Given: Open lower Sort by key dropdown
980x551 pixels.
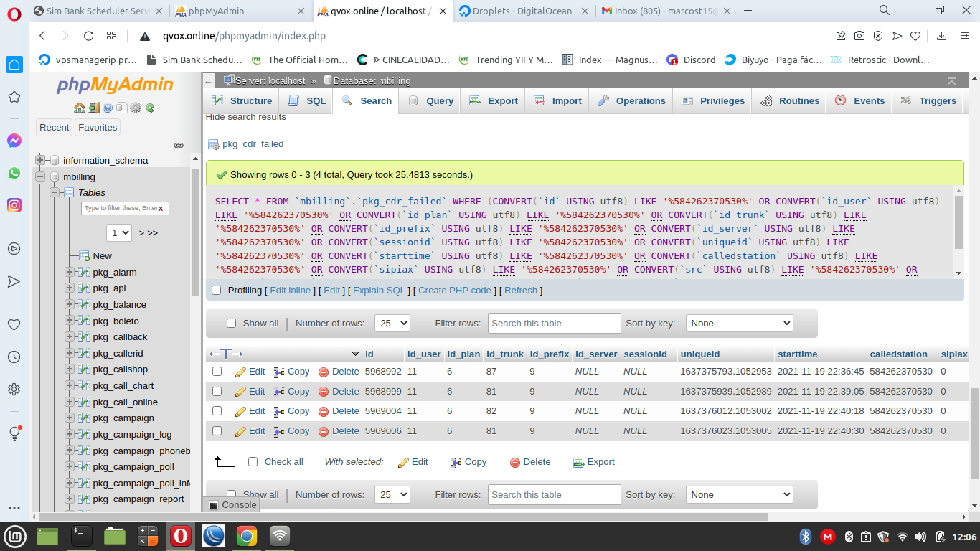Looking at the screenshot, I should click(x=740, y=495).
